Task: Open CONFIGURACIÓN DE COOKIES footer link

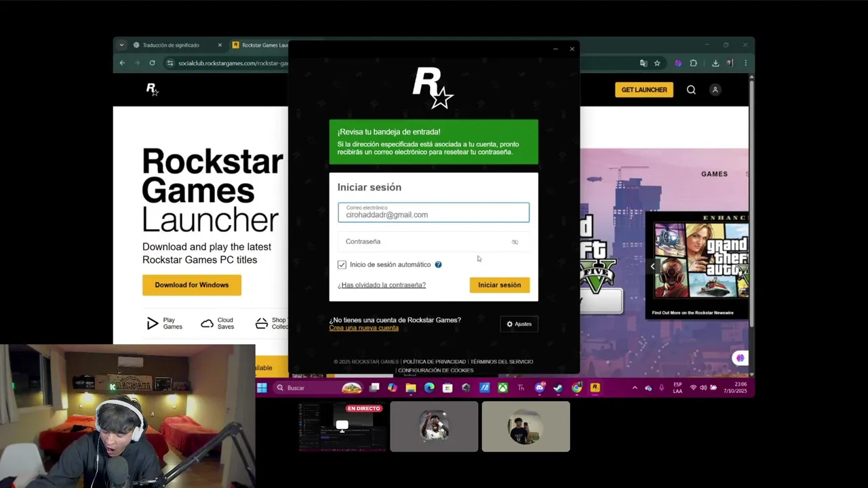Action: coord(435,371)
